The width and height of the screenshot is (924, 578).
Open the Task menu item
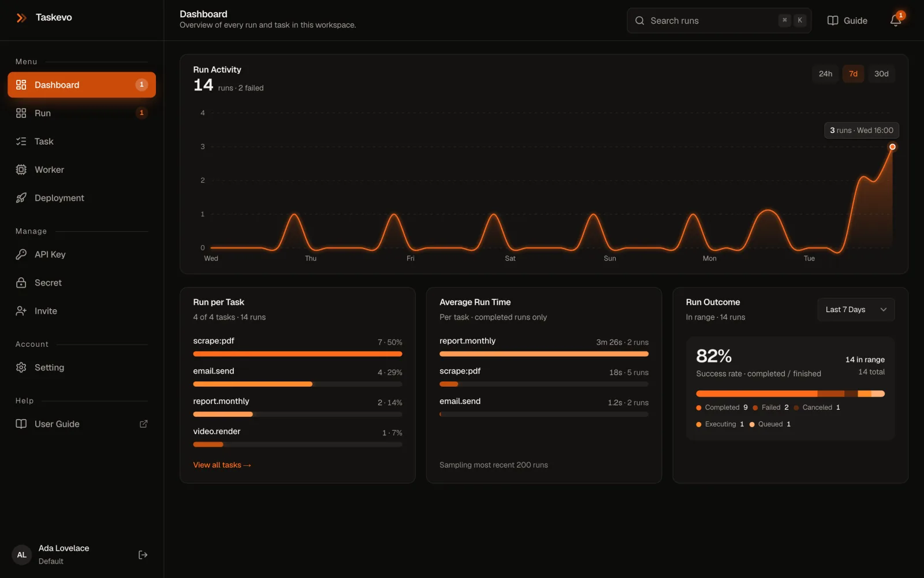pyautogui.click(x=81, y=142)
